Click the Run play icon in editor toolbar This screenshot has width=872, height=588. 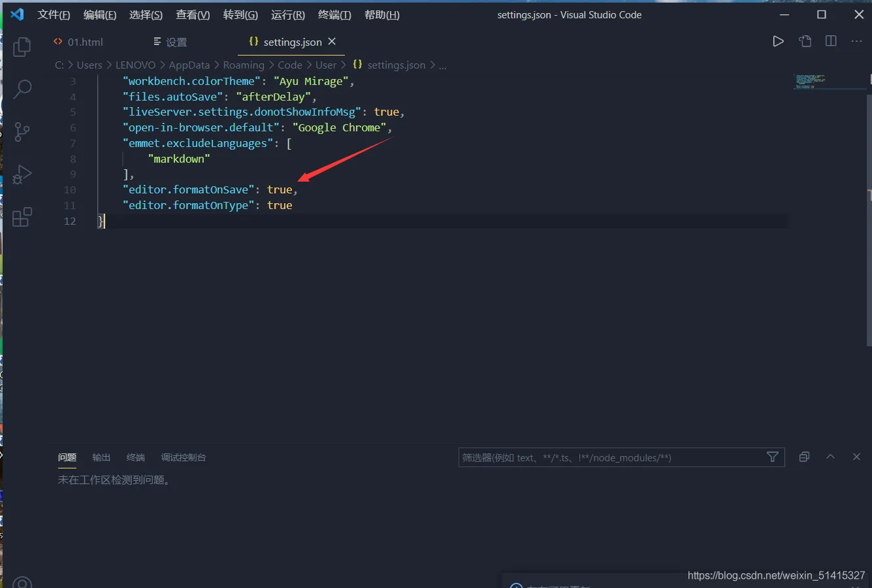point(778,41)
